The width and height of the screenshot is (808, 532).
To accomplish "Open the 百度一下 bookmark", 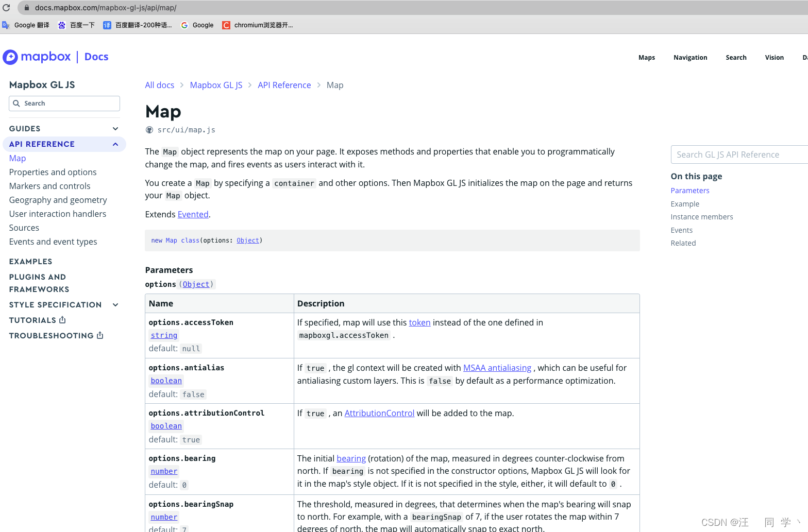I will pos(76,25).
